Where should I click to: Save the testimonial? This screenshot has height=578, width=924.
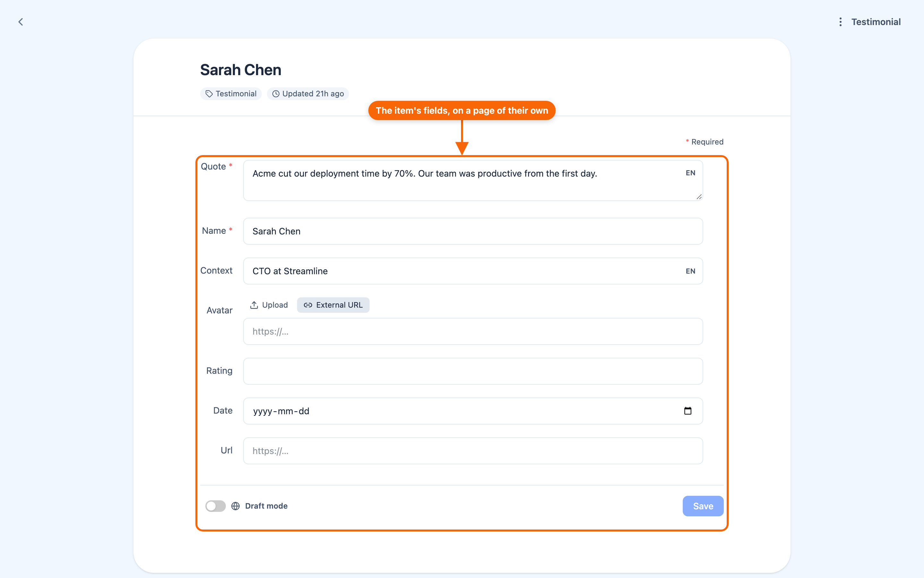click(703, 506)
